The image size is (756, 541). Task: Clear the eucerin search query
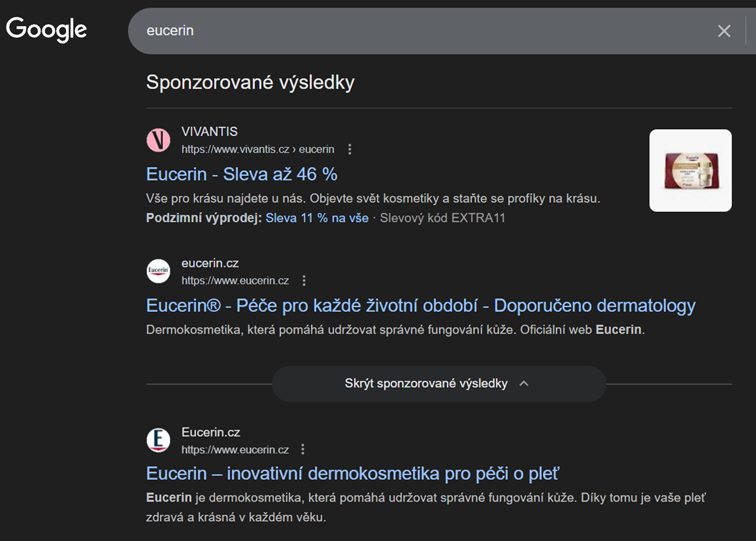[x=724, y=31]
